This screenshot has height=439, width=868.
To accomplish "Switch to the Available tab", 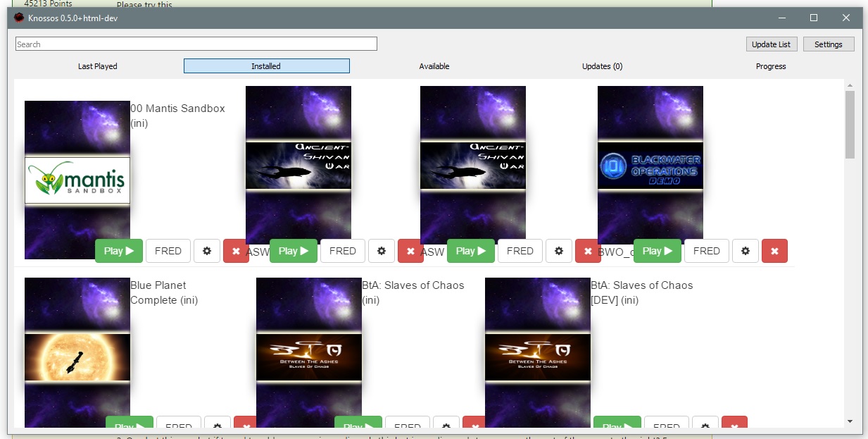I will point(434,66).
